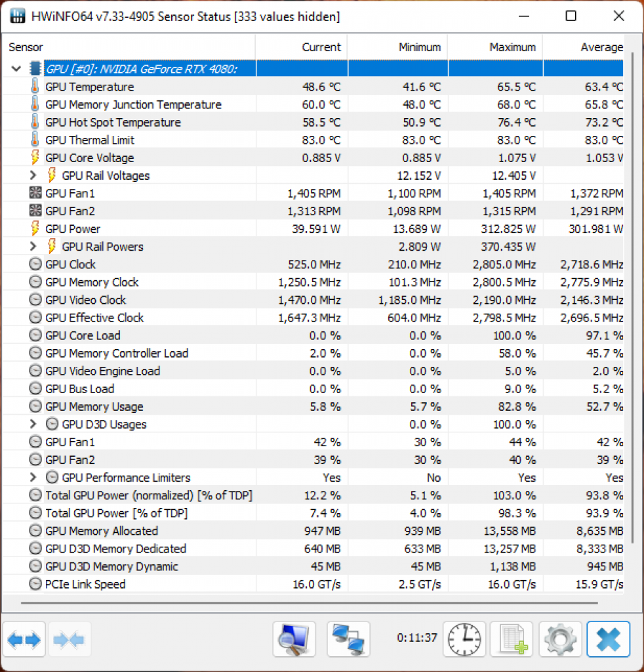Click the Current column header

click(302, 47)
